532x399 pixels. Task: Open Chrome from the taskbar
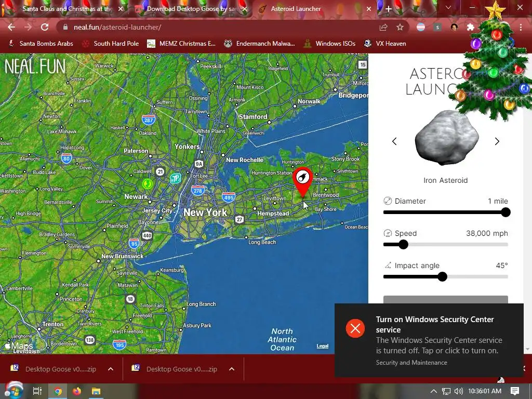58,391
